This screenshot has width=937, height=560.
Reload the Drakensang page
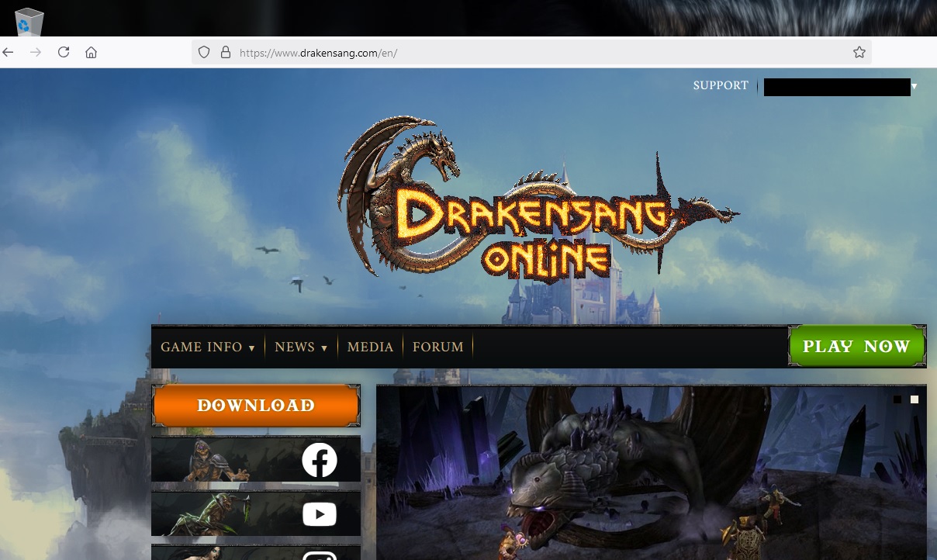click(x=64, y=52)
